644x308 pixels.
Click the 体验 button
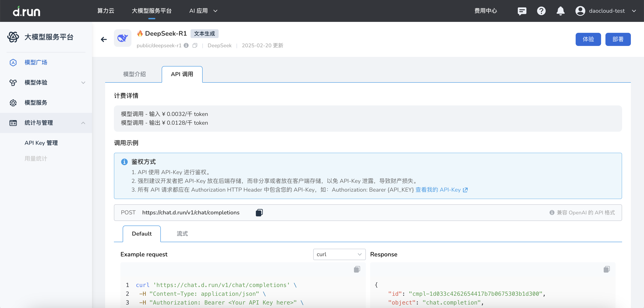pyautogui.click(x=588, y=39)
